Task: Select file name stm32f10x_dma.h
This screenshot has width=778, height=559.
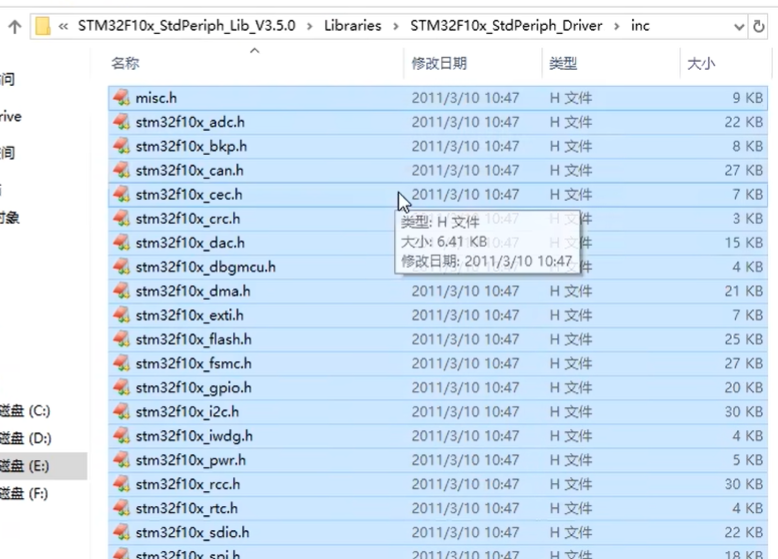Action: (x=193, y=291)
